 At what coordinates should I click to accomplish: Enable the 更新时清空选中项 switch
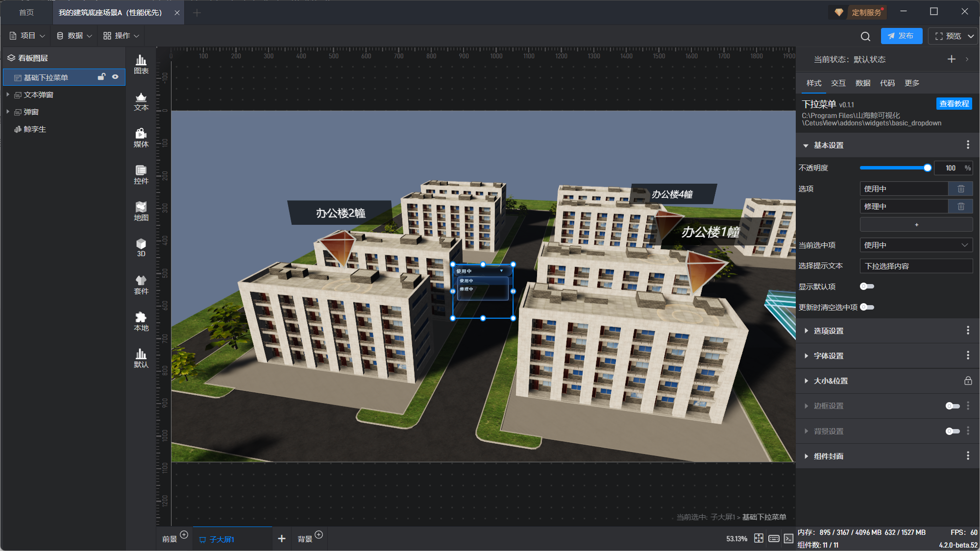(x=867, y=307)
